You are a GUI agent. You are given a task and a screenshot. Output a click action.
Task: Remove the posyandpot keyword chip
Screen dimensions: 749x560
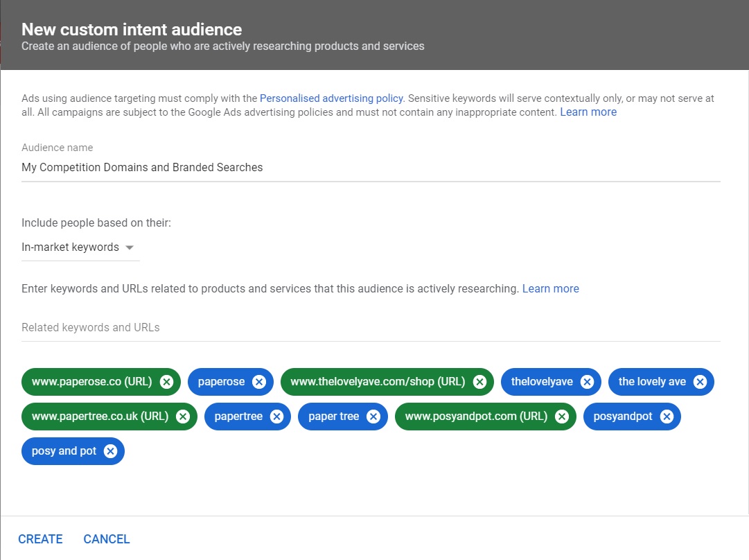pyautogui.click(x=667, y=417)
